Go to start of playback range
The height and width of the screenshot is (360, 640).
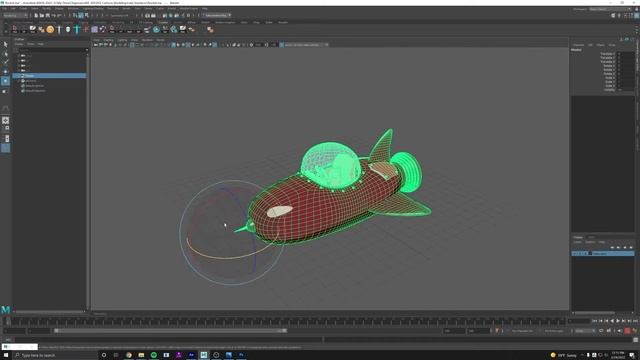point(594,321)
